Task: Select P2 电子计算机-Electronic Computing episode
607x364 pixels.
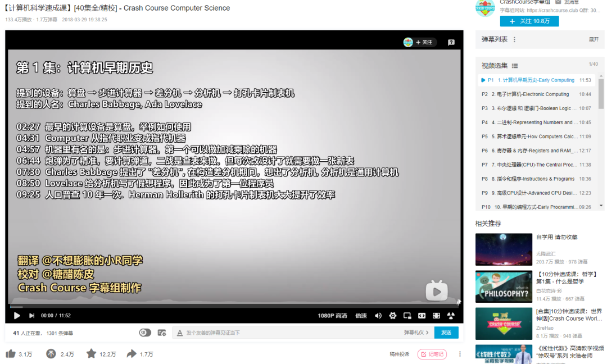Action: pyautogui.click(x=536, y=94)
